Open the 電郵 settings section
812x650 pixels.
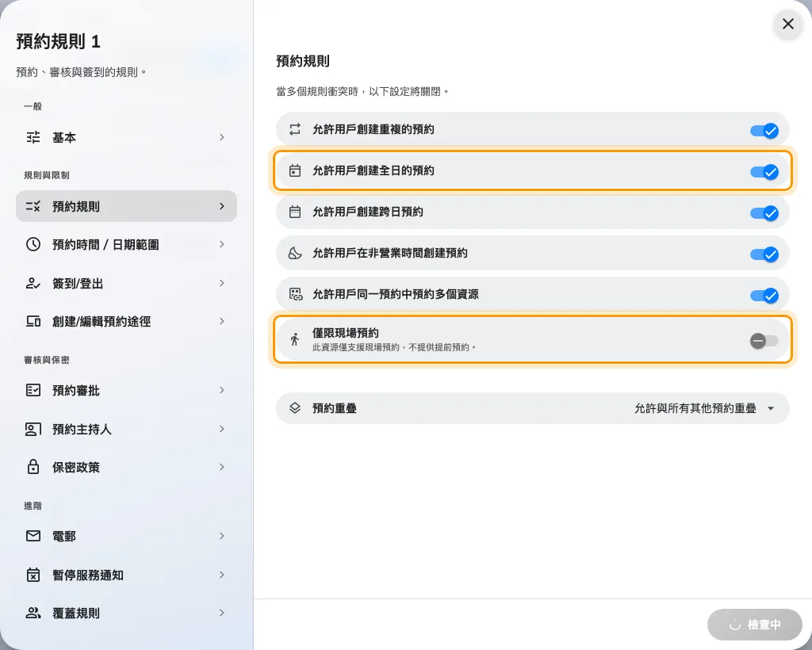pos(126,536)
